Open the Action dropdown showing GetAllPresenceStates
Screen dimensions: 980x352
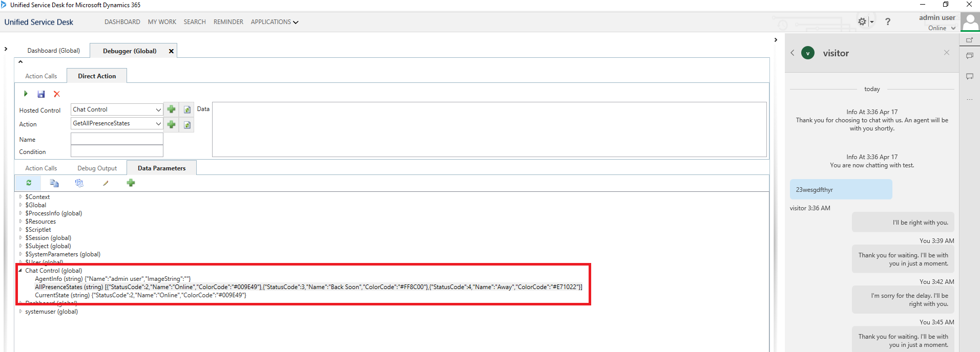158,123
